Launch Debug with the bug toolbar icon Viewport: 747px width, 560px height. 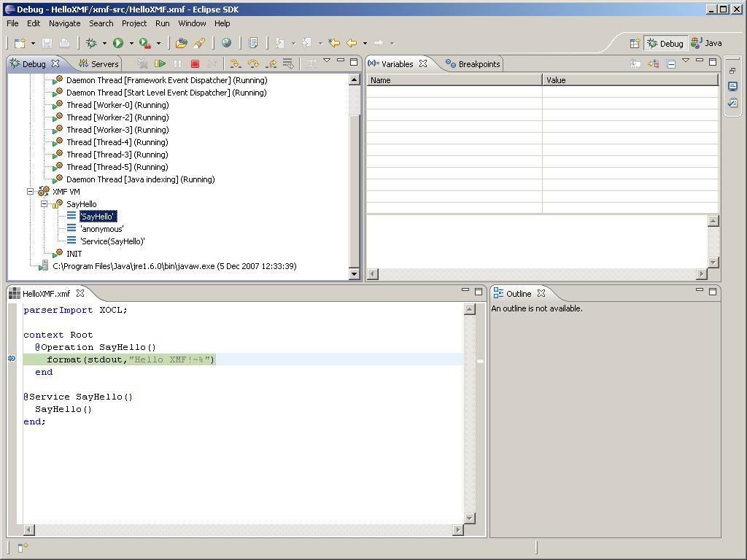(91, 43)
